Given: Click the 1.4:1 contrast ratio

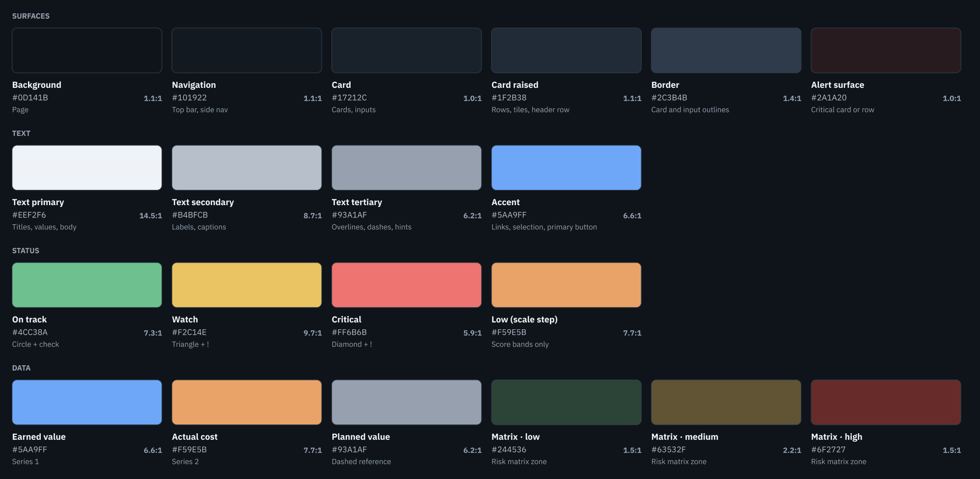Looking at the screenshot, I should [x=792, y=99].
